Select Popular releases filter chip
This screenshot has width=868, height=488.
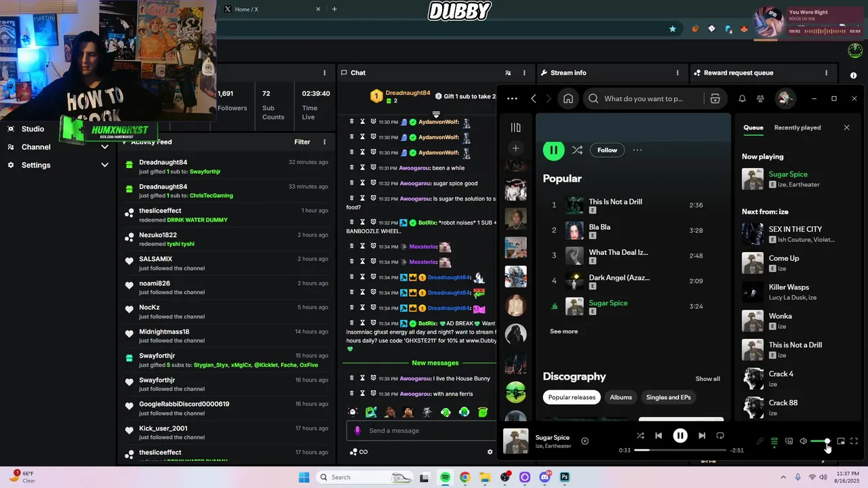click(x=572, y=397)
